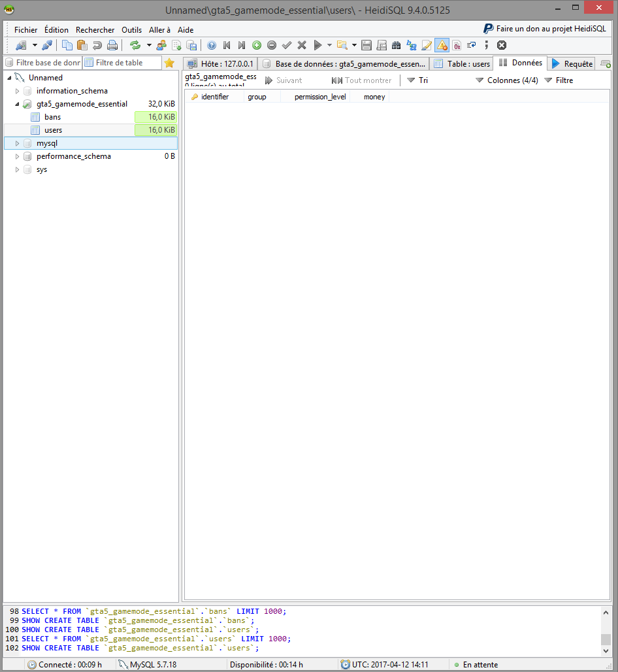618x672 pixels.
Task: Open the Édition menu
Action: click(57, 29)
